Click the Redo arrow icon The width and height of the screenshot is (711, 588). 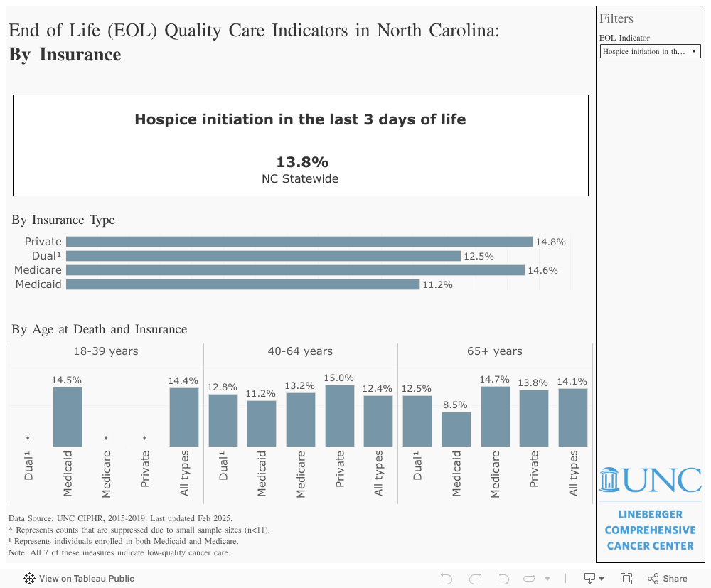[475, 579]
